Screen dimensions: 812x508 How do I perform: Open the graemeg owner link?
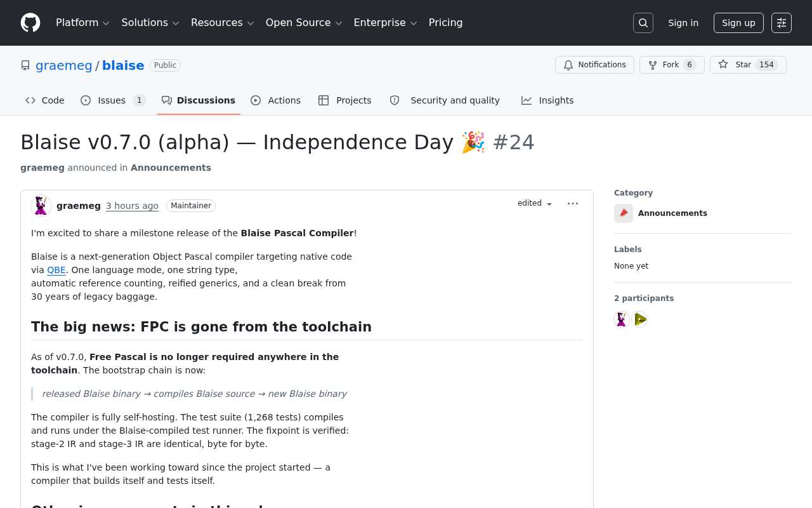pyautogui.click(x=64, y=65)
